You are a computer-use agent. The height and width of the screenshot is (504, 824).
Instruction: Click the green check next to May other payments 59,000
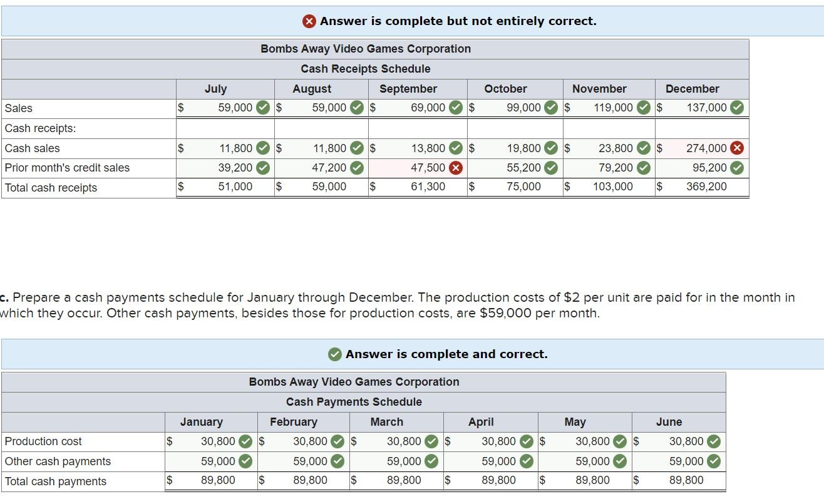tap(620, 461)
